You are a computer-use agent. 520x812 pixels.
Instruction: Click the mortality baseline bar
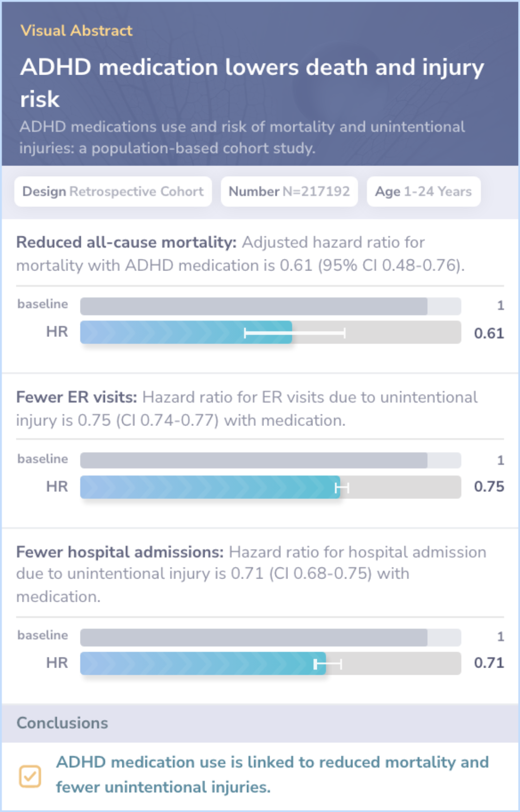[254, 306]
